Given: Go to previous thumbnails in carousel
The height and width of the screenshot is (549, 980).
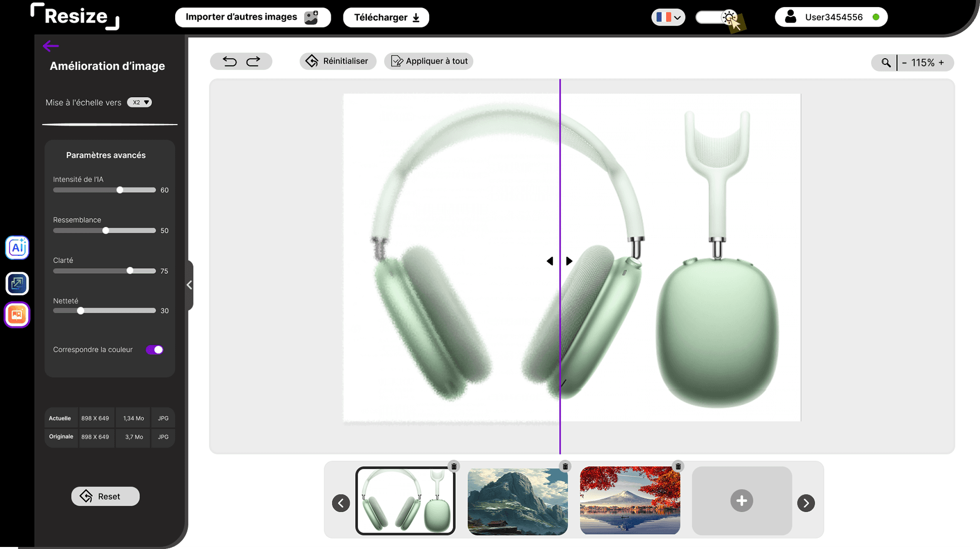Looking at the screenshot, I should coord(341,503).
